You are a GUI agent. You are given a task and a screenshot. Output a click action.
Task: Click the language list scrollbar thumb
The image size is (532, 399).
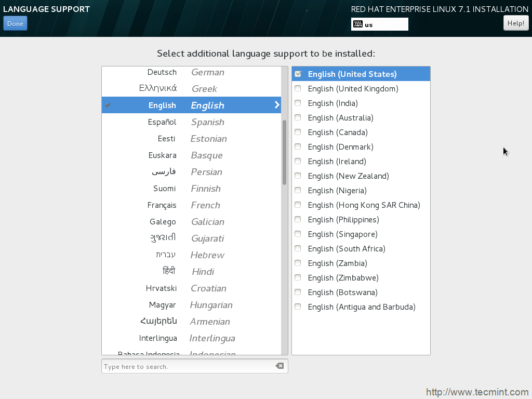click(284, 152)
